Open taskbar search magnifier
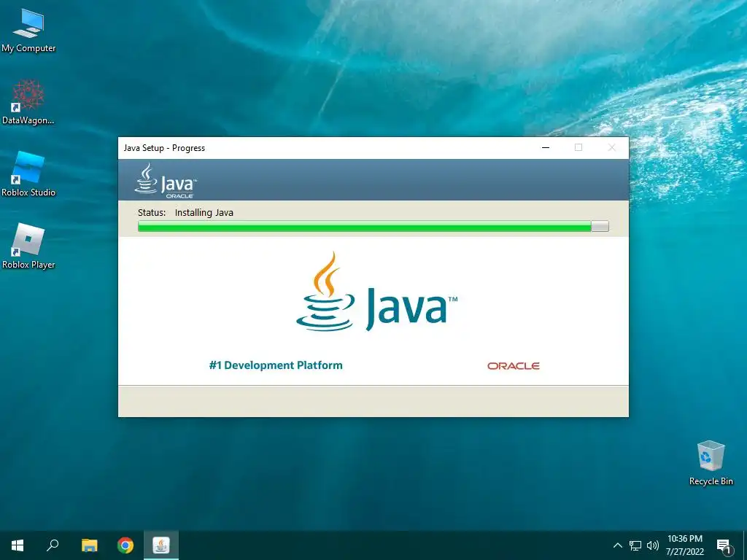This screenshot has height=560, width=747. tap(53, 545)
